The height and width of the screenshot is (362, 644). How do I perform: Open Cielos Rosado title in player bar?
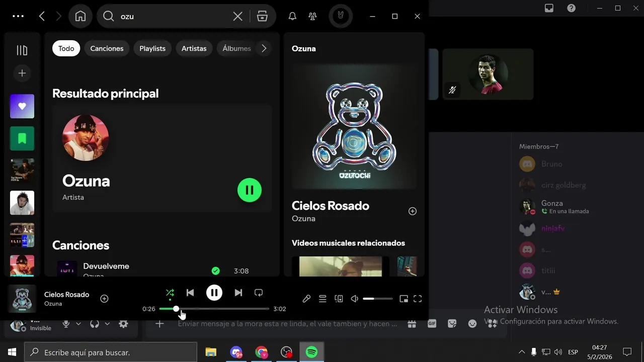(66, 295)
